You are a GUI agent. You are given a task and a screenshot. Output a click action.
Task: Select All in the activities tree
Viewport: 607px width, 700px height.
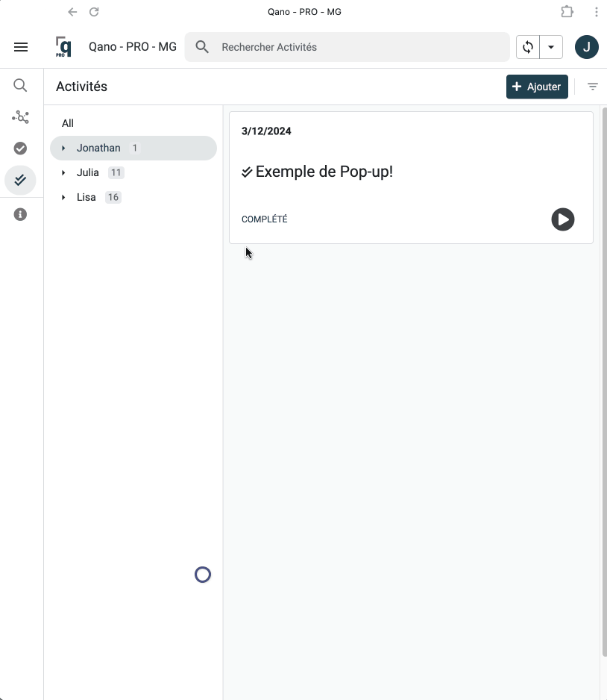point(68,123)
